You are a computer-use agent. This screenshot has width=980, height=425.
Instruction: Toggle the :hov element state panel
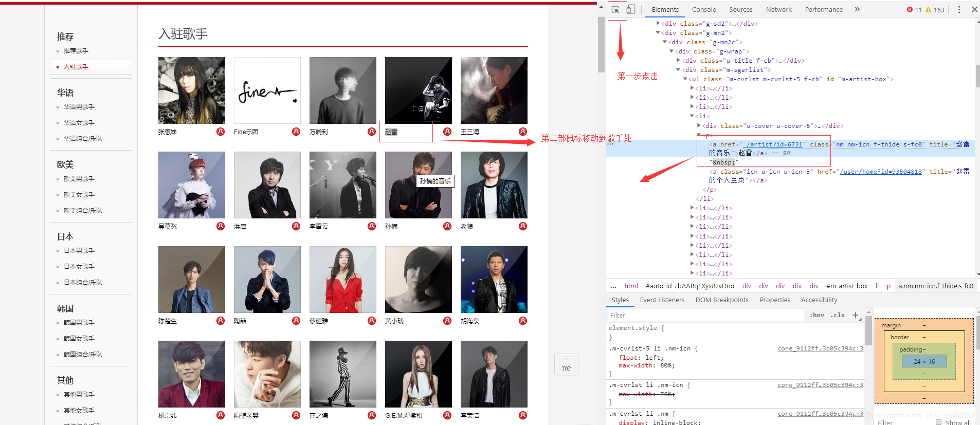pos(817,315)
